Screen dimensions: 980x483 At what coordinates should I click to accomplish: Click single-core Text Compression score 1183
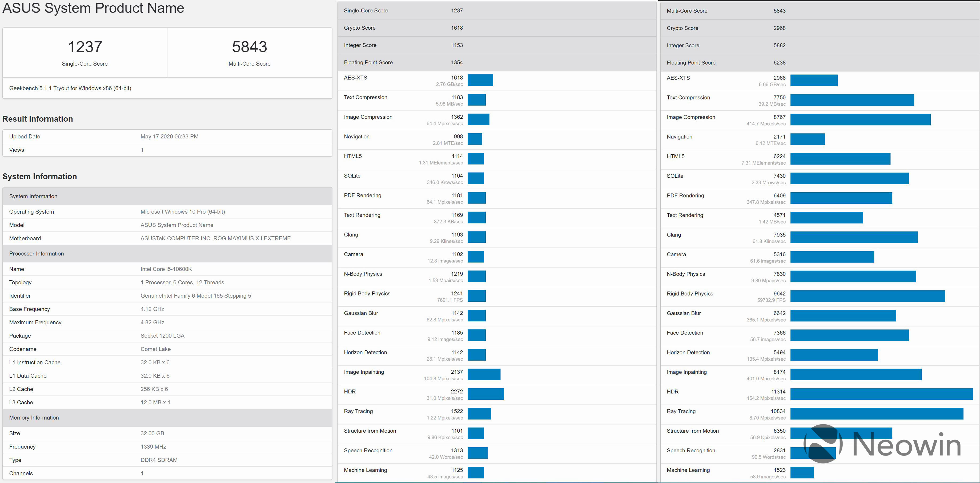(457, 97)
